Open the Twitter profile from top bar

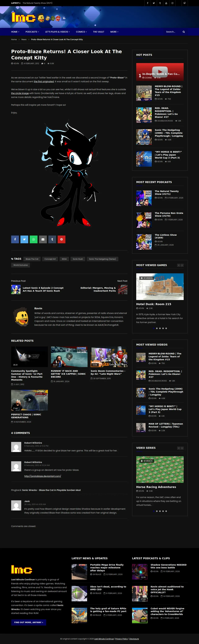(x=154, y=3)
